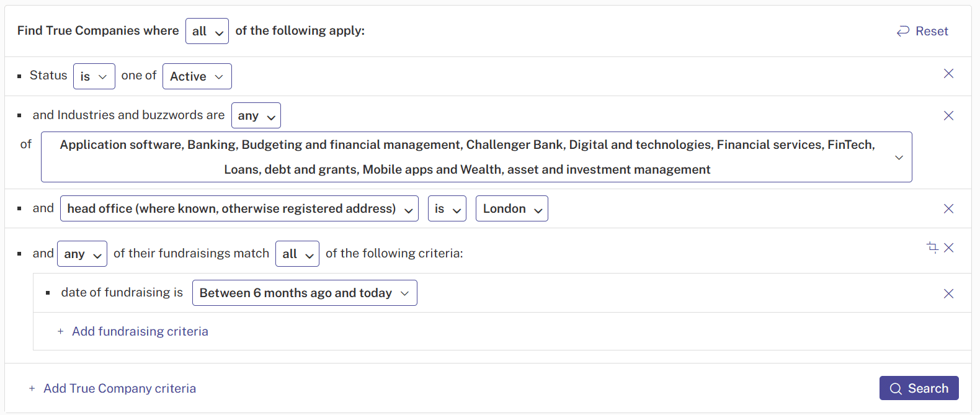Screen dimensions: 980x415
Task: Remove the date of fundraising criterion
Action: (948, 294)
